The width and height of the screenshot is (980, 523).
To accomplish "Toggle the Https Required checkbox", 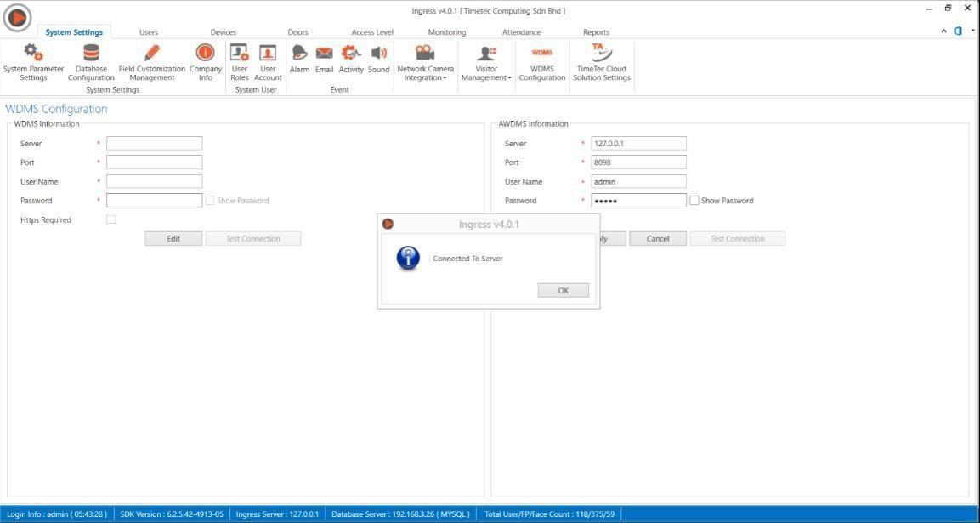I will click(110, 219).
